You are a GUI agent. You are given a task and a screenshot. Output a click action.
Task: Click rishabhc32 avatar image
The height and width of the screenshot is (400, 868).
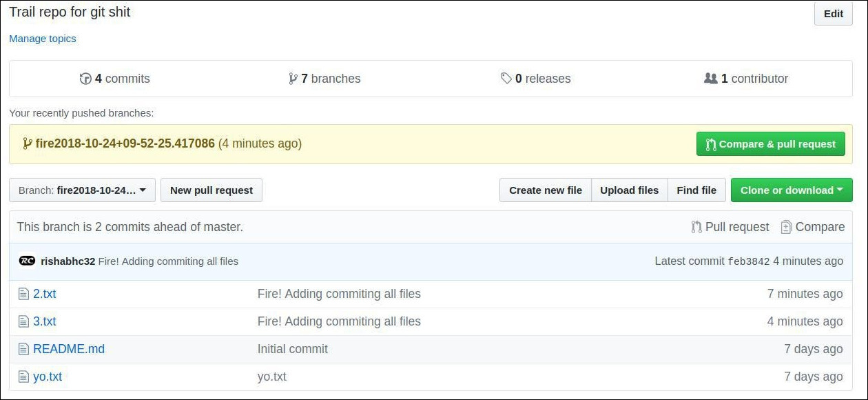point(27,261)
